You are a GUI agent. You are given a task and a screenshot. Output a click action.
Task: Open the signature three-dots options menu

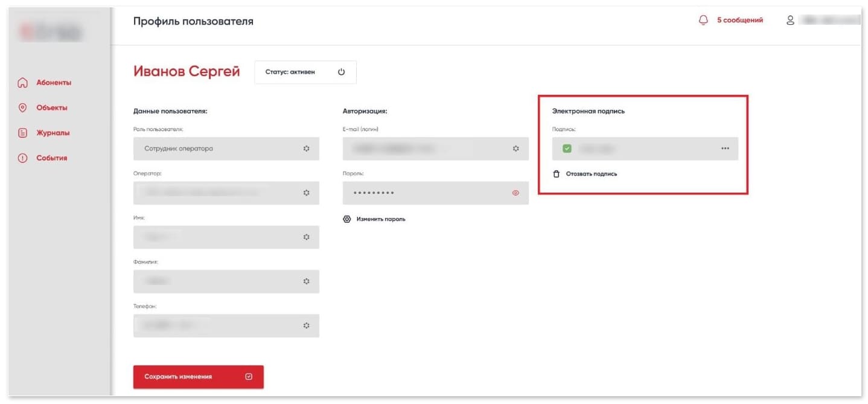725,149
